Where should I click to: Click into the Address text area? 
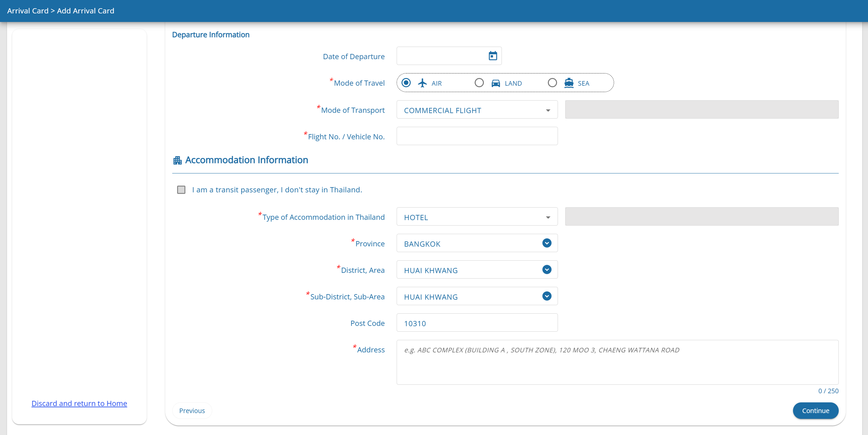coord(617,362)
